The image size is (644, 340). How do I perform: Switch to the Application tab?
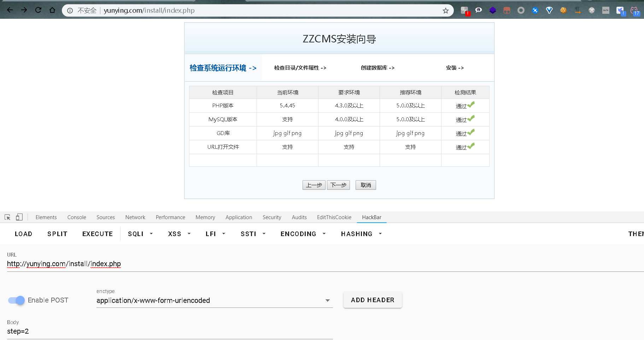(x=239, y=217)
